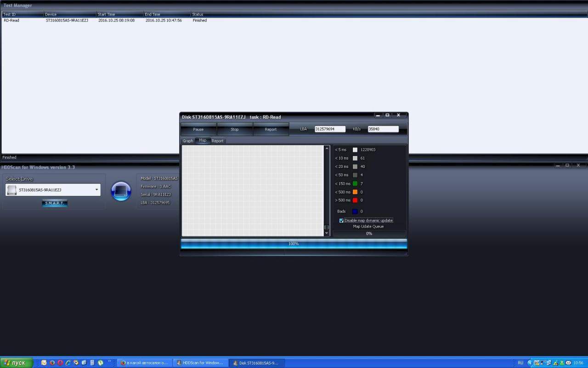Click the blue Bads color swatch
The image size is (588, 368).
click(x=355, y=212)
